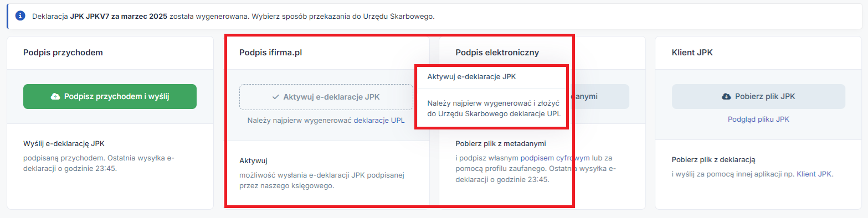Click the cloud download icon beside Pobierz plik JPK

[x=726, y=97]
